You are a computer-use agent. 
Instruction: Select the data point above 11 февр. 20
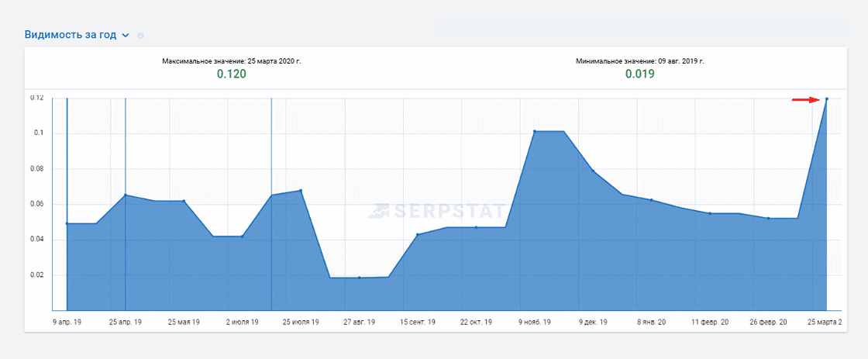click(x=710, y=213)
